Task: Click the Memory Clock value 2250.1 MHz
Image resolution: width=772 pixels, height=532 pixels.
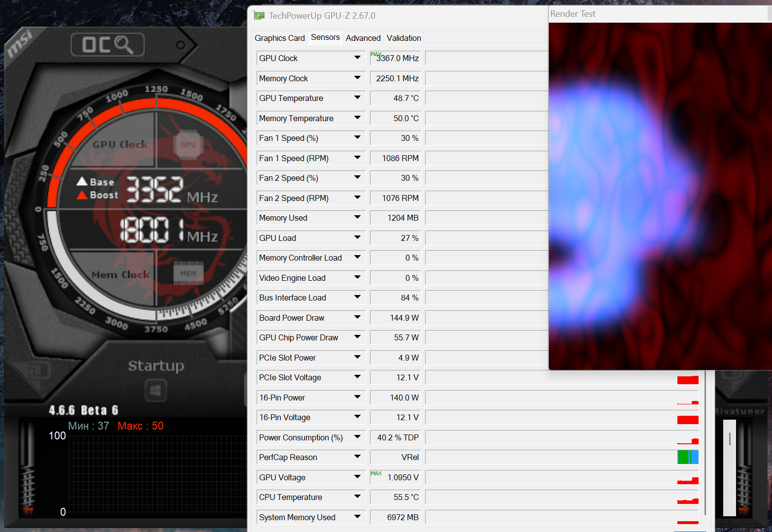Action: coord(396,78)
